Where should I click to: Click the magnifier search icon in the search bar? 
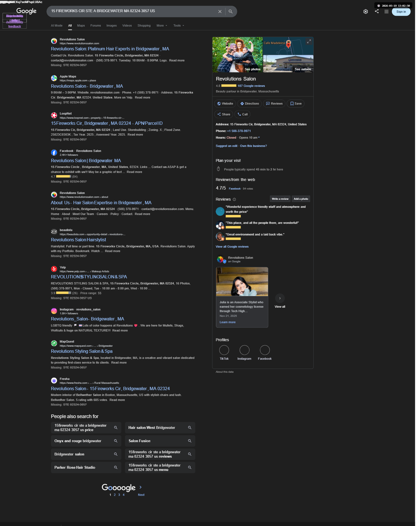click(231, 12)
